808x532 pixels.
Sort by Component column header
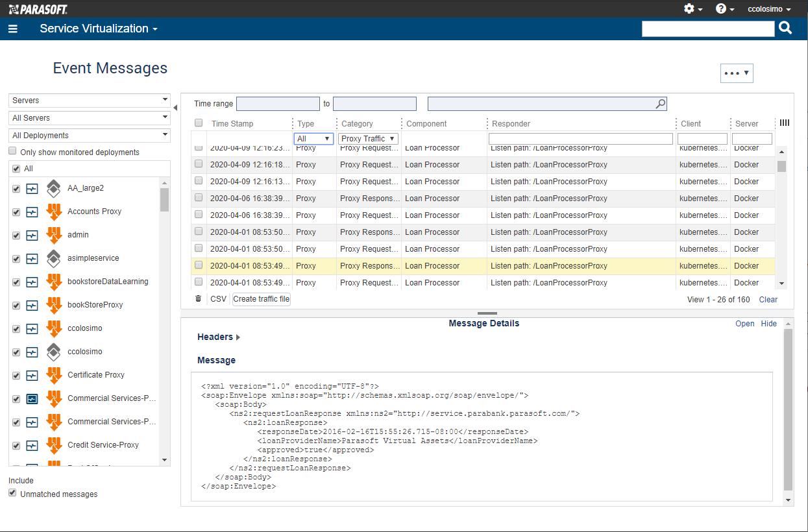(x=426, y=124)
